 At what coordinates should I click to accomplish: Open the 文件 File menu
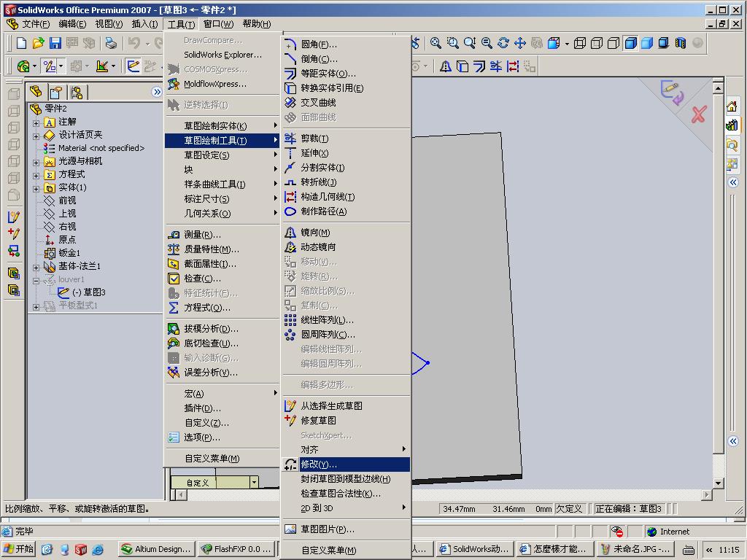click(36, 24)
